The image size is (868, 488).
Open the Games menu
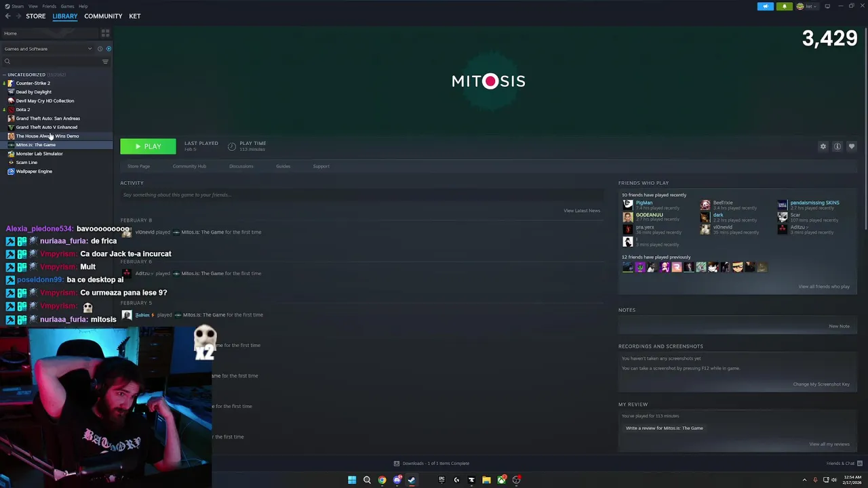click(68, 6)
